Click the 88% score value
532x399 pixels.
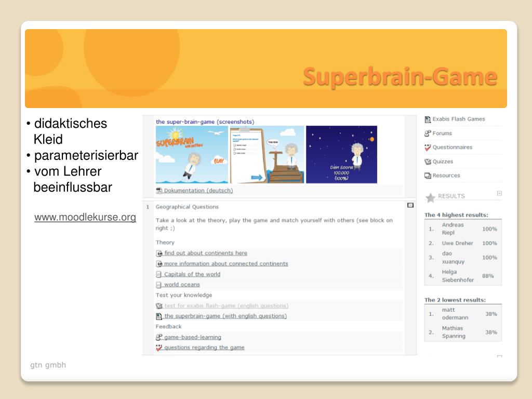click(x=488, y=276)
